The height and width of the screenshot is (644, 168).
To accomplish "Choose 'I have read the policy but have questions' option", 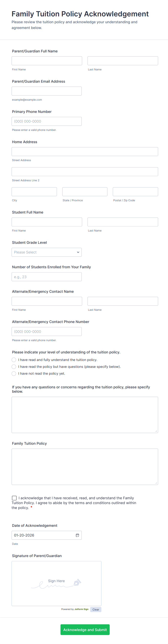I will click(14, 367).
